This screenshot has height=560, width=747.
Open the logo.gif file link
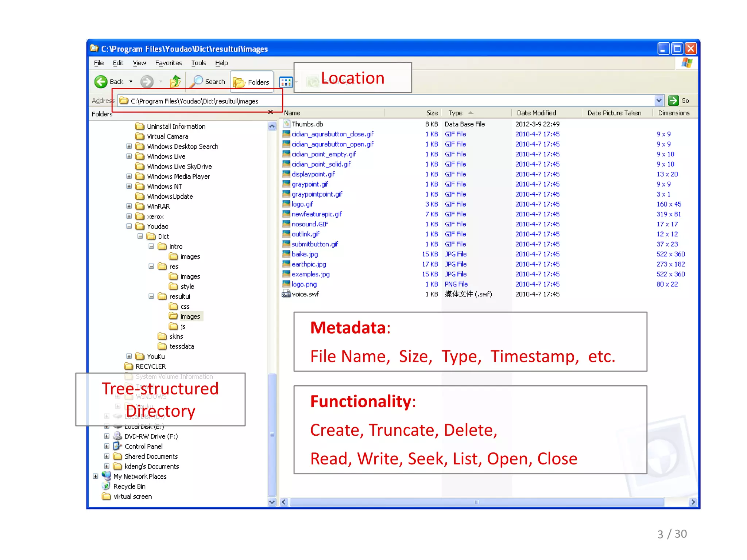point(302,204)
